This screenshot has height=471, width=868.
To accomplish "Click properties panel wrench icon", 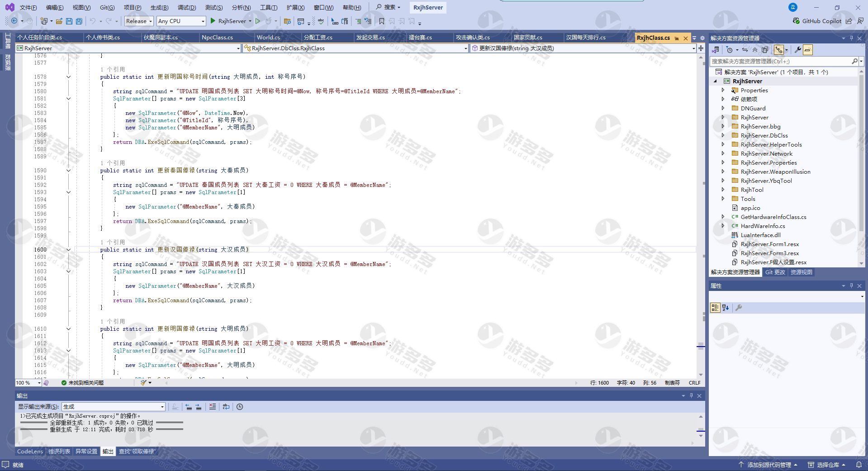I will pos(739,308).
